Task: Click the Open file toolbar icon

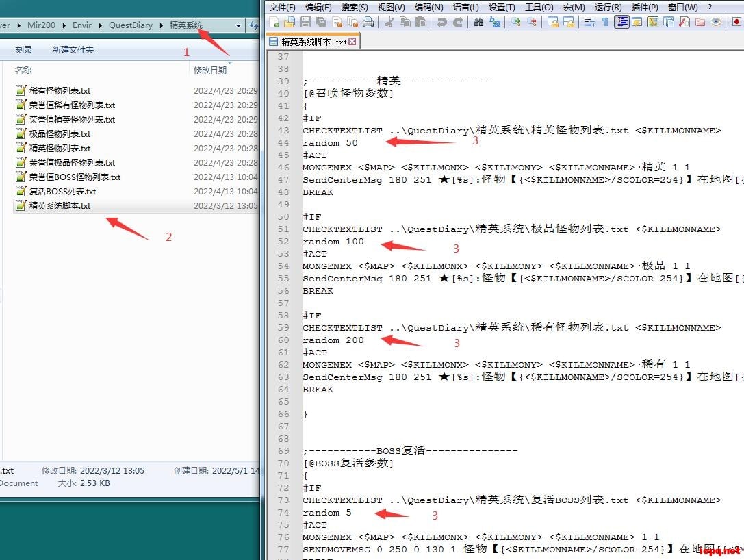Action: [x=290, y=22]
